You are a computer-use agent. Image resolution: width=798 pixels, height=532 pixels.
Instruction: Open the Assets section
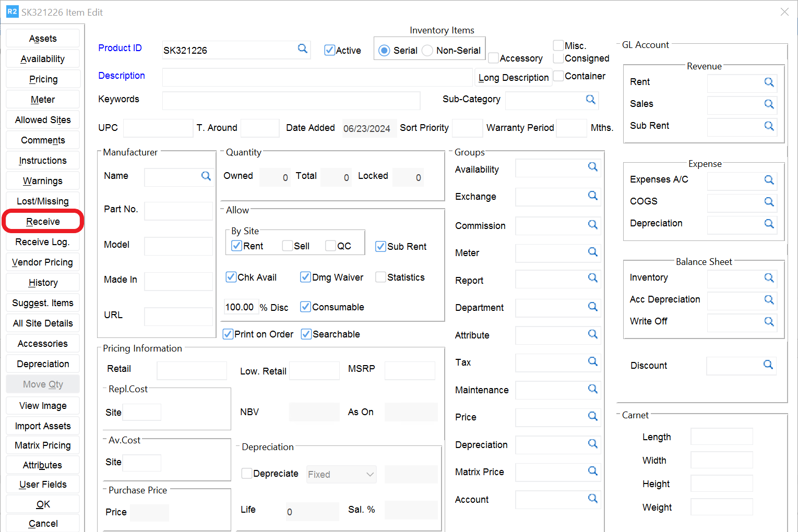click(43, 39)
